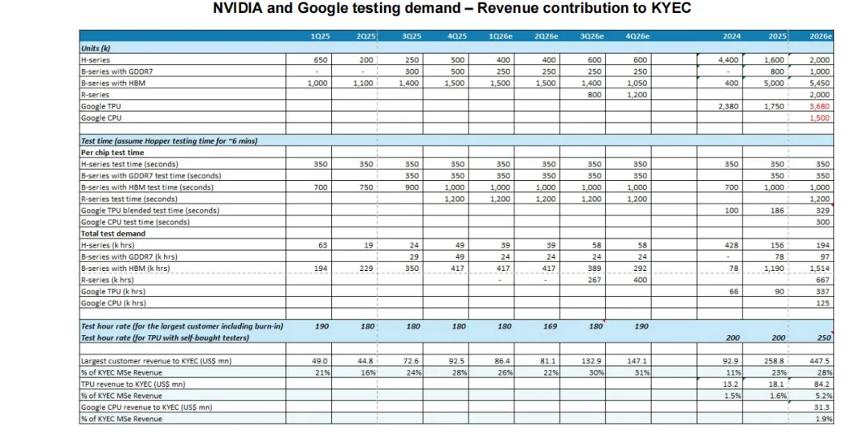Click 'Test hour rate (for TPU with self-bought testers)'
The image size is (868, 443).
(165, 338)
